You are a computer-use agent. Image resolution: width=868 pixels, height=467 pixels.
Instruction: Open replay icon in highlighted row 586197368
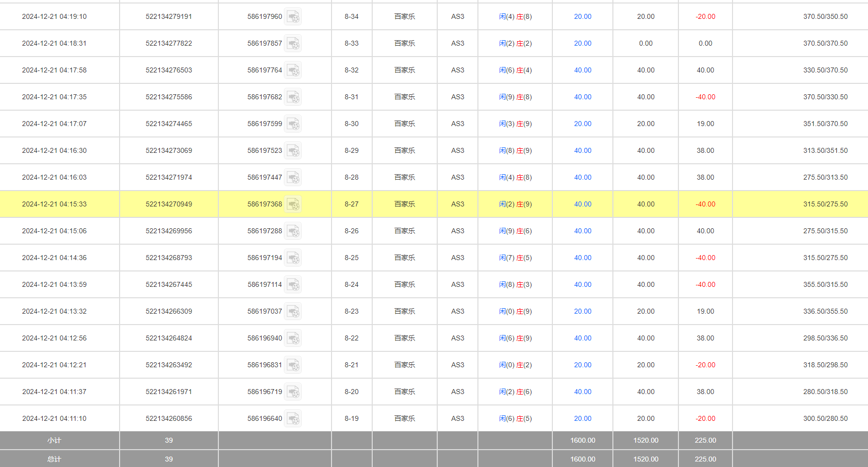tap(293, 204)
